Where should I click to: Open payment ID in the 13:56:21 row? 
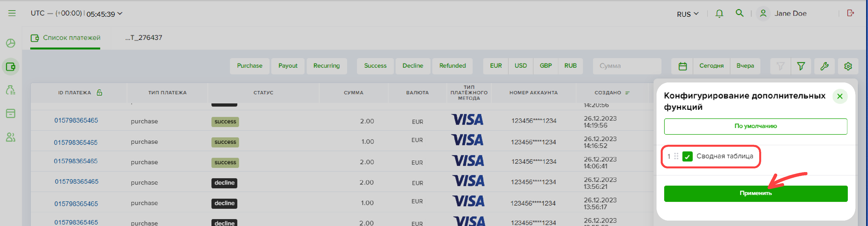point(77,182)
